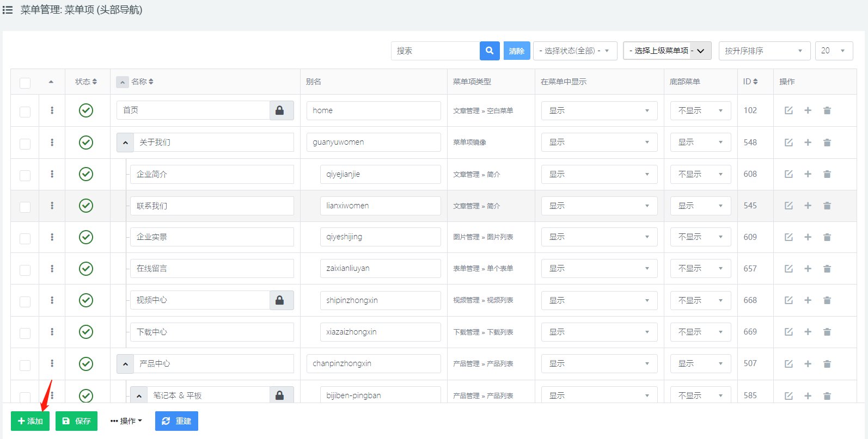Open the 选择状态(全部) filter dropdown
The height and width of the screenshot is (439, 868).
click(x=574, y=51)
